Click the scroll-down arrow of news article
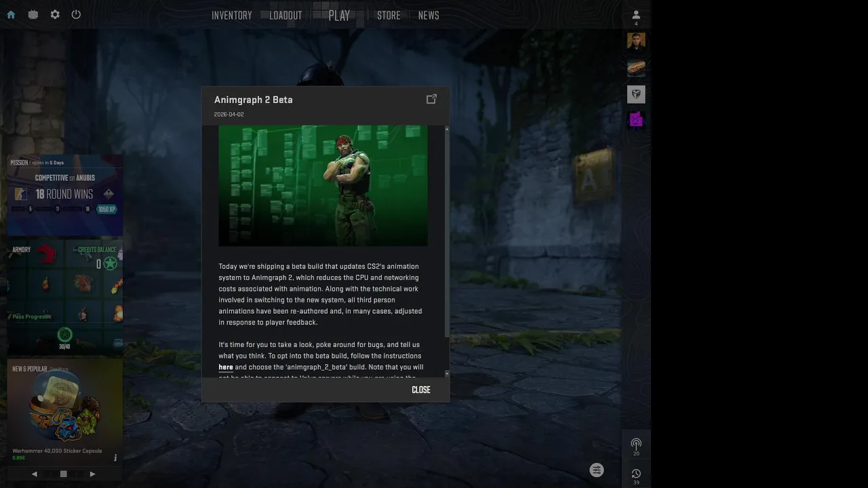The image size is (868, 488). 446,373
